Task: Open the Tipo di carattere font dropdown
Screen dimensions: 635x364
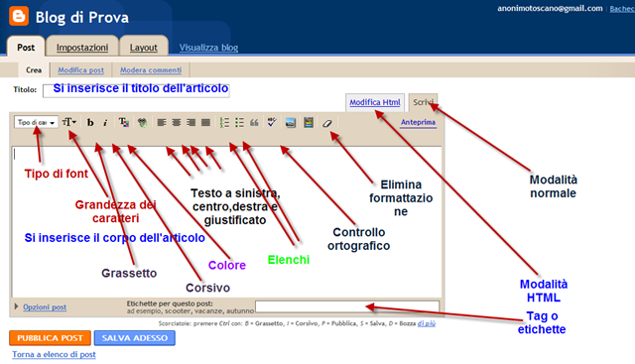Action: point(36,122)
